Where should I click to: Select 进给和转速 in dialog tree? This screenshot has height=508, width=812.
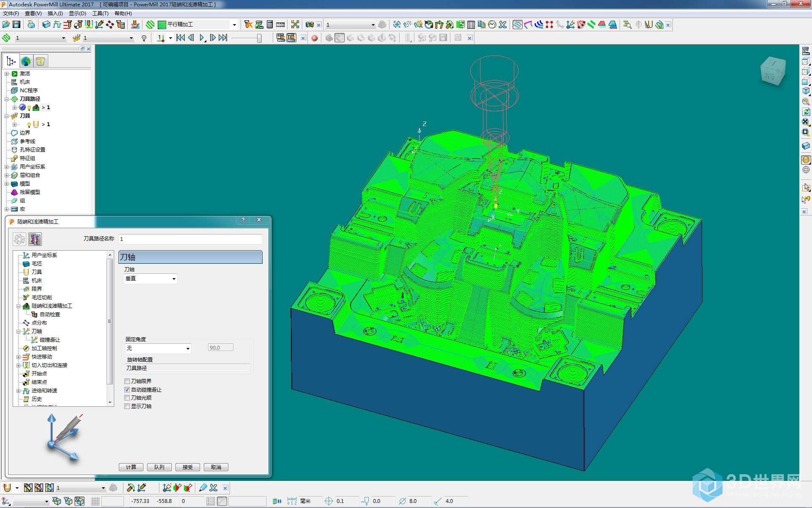(44, 391)
